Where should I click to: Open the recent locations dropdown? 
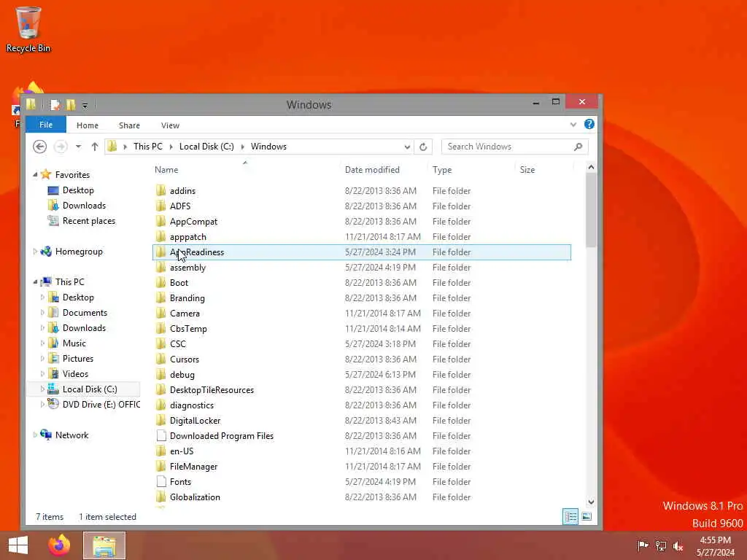coord(78,147)
